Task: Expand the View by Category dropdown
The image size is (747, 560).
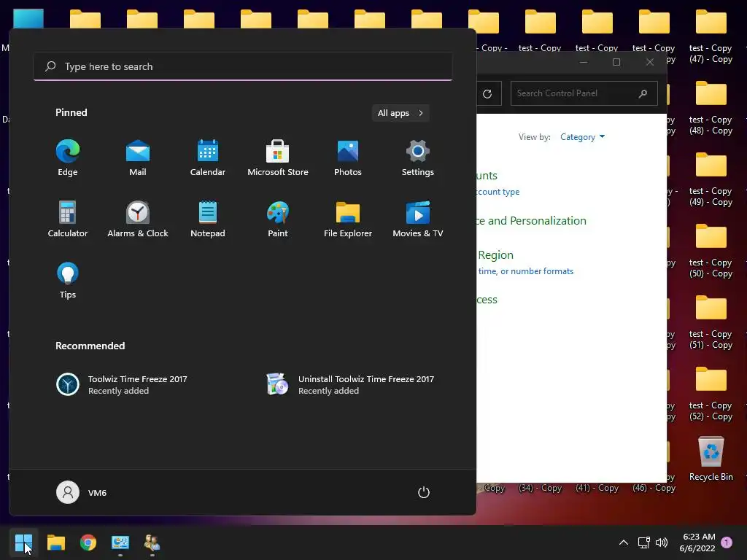Action: pos(582,137)
